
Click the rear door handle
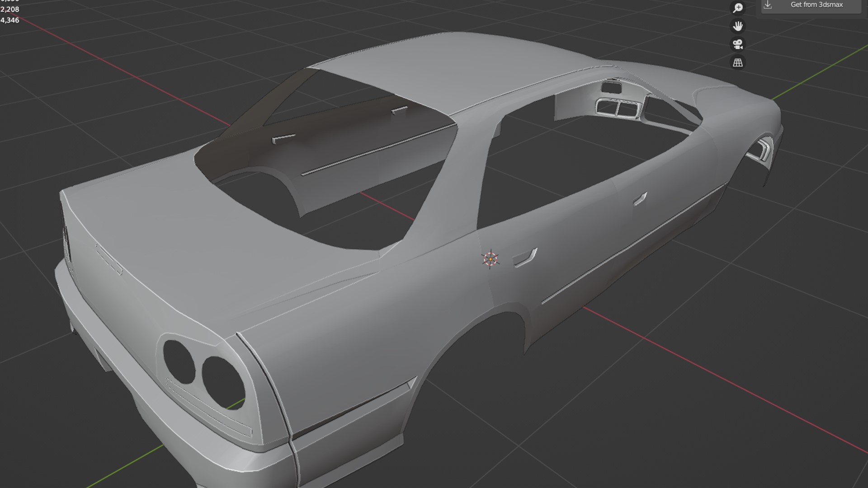click(x=524, y=258)
